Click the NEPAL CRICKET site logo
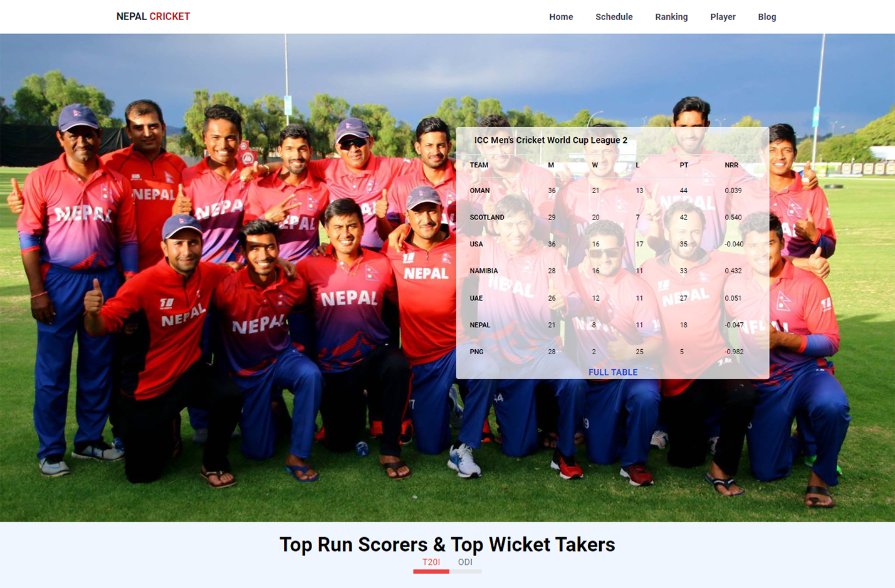This screenshot has height=588, width=895. (x=153, y=16)
